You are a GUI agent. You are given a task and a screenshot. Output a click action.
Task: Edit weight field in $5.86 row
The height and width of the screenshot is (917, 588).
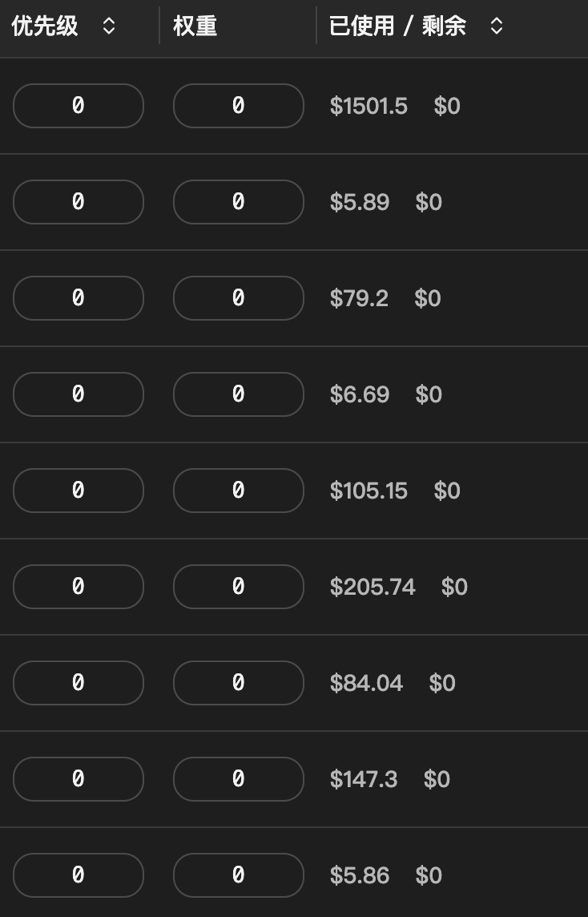(239, 875)
